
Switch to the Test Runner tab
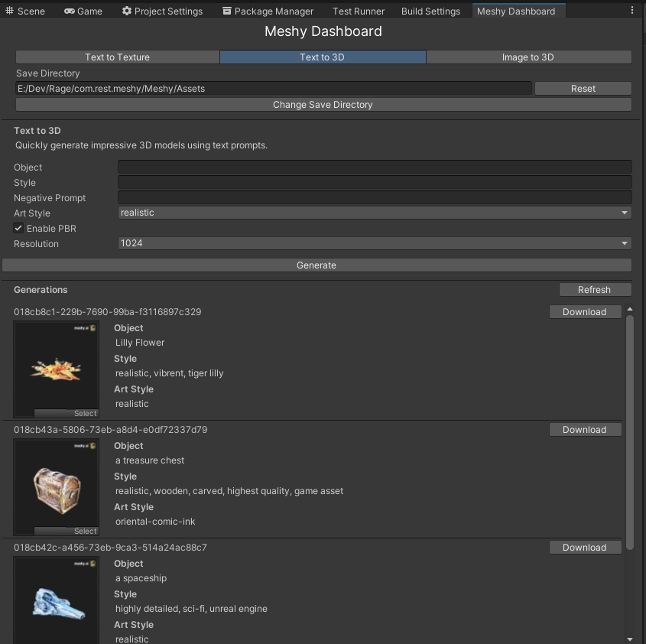click(x=358, y=11)
